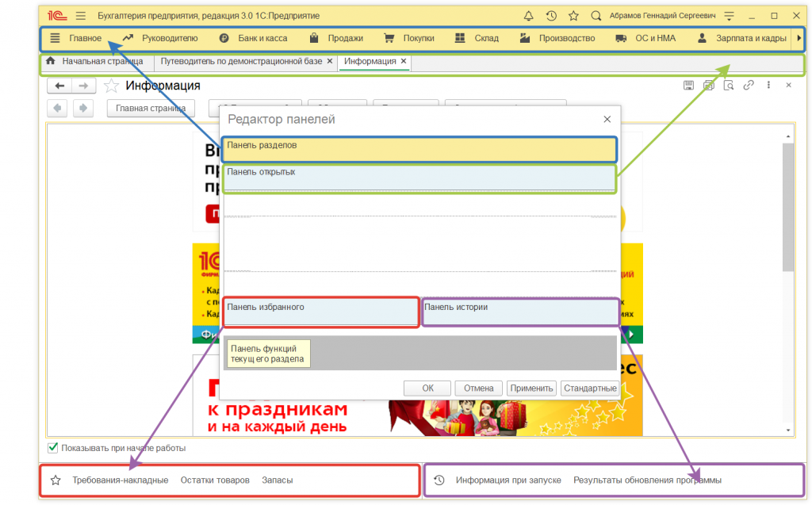Click the copy link icon
This screenshot has height=505, width=812.
click(748, 86)
